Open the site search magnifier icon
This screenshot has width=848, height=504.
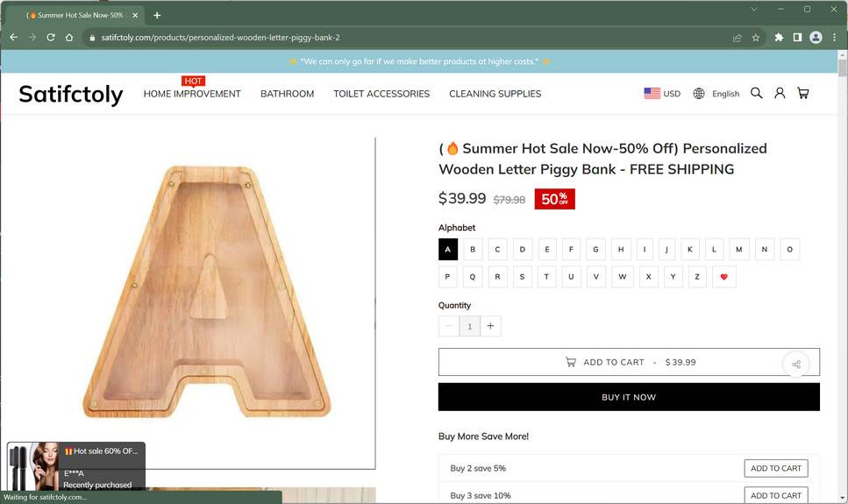756,93
